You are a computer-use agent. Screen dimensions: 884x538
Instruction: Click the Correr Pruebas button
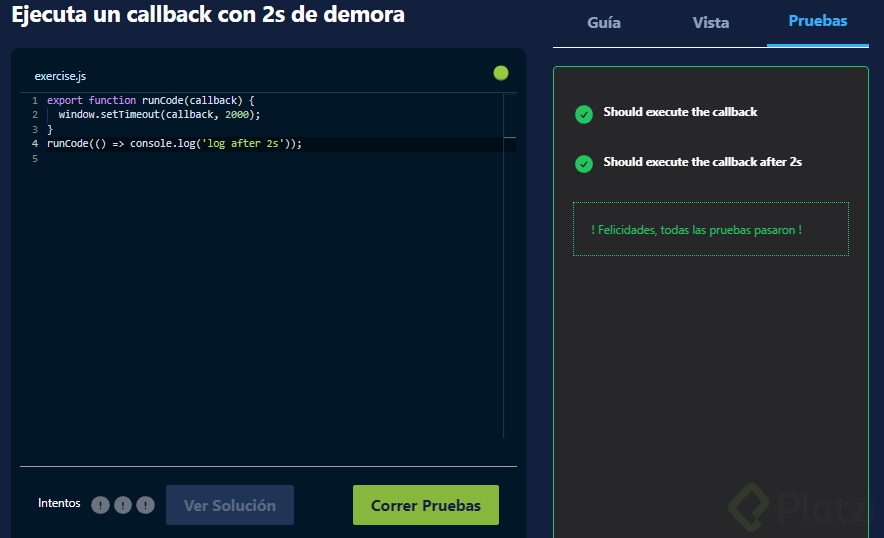pos(426,505)
